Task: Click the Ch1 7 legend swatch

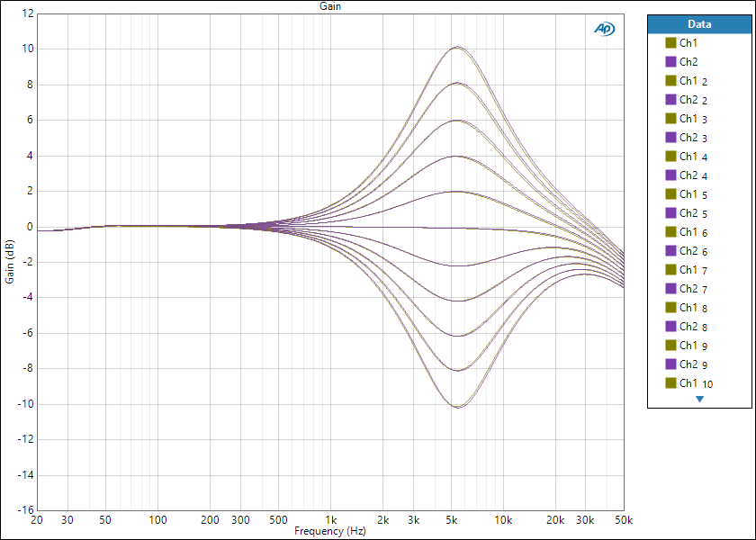Action: (x=670, y=269)
